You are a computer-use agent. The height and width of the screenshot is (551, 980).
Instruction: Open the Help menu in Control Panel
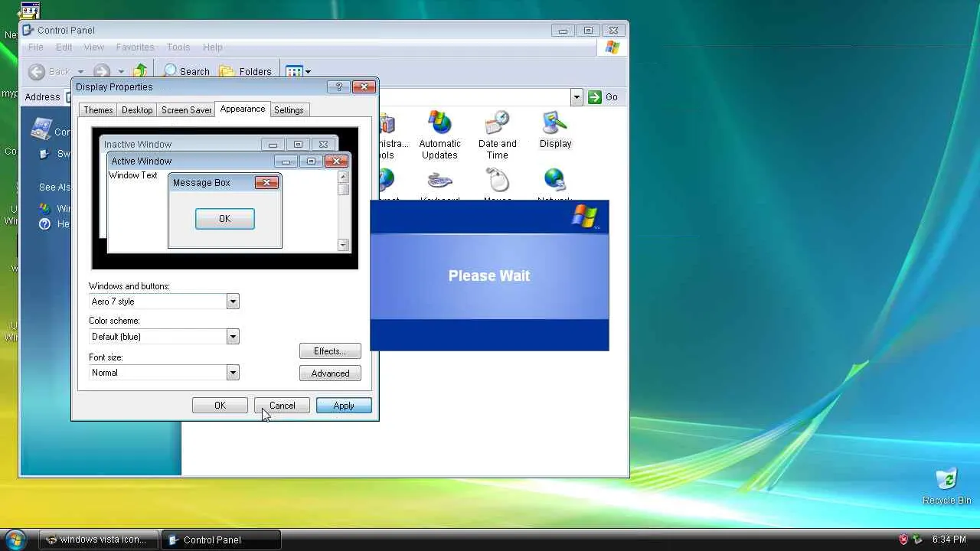point(212,47)
